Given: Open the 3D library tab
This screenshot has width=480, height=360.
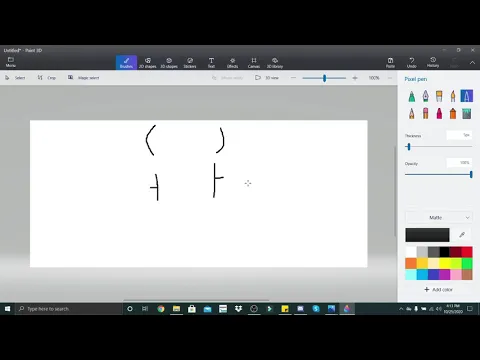Looking at the screenshot, I should click(275, 62).
